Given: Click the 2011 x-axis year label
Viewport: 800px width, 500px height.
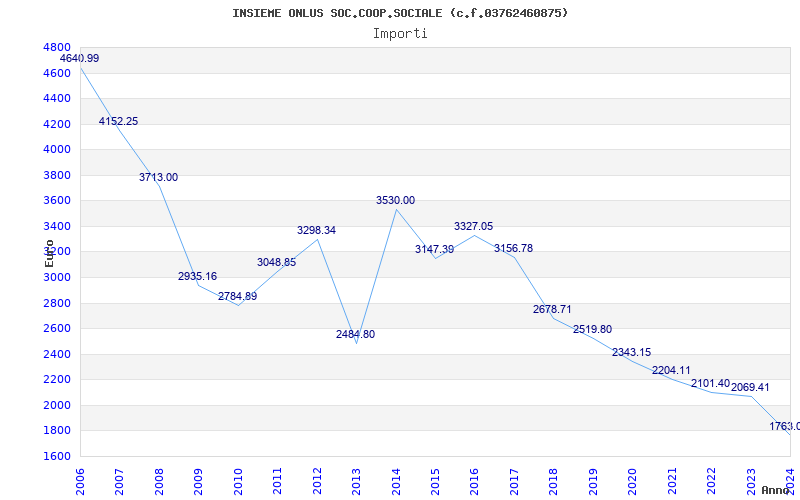Looking at the screenshot, I should [277, 482].
